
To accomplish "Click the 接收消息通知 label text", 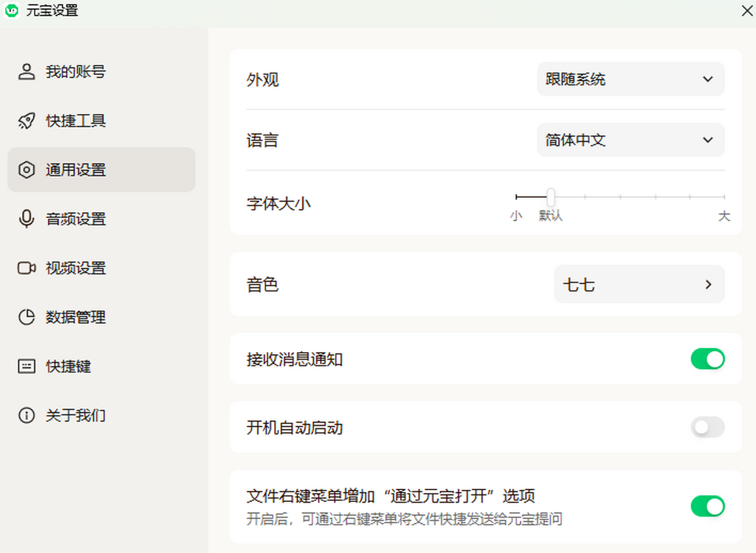I will click(x=295, y=360).
